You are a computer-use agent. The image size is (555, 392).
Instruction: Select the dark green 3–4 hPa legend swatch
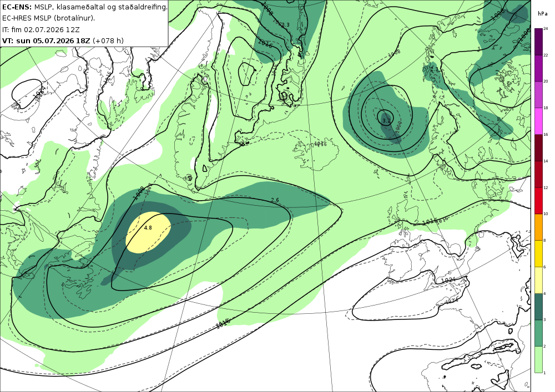[538, 306]
